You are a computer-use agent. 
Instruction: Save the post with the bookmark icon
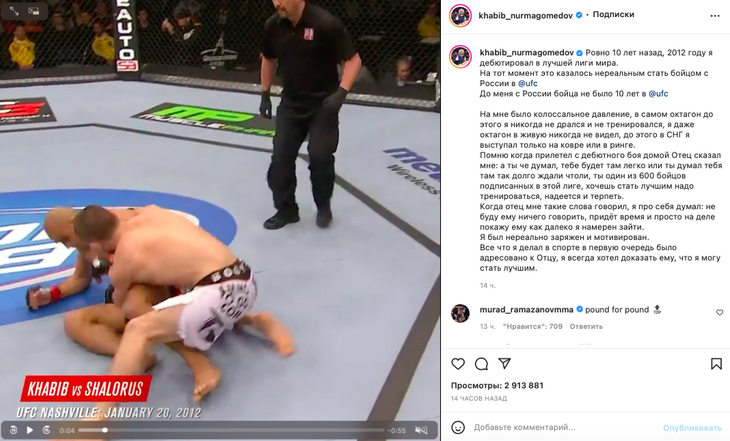(x=716, y=364)
